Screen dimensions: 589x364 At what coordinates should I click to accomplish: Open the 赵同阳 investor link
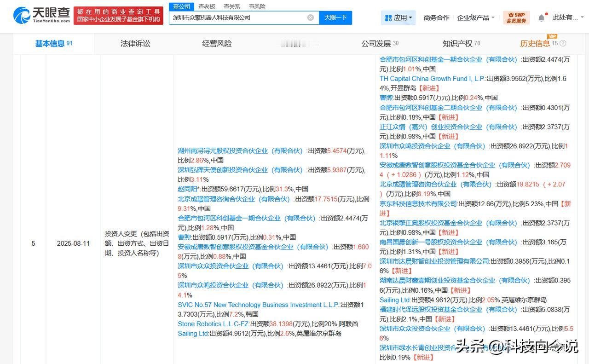coord(188,189)
